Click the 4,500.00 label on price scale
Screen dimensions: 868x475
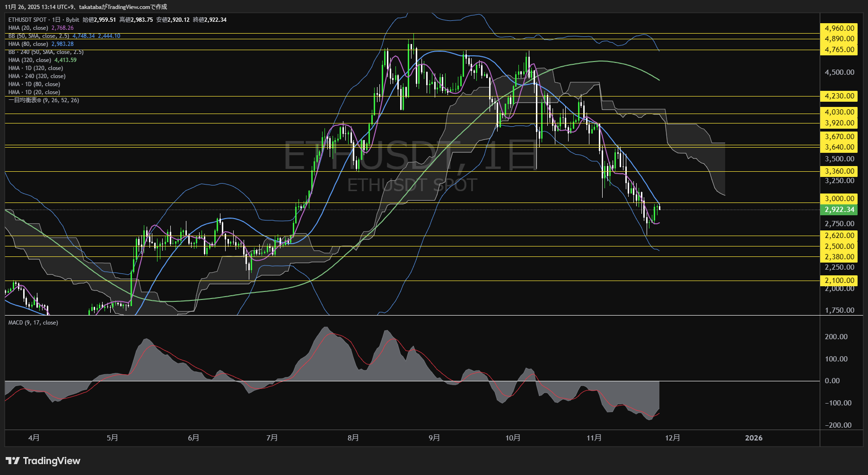click(x=839, y=72)
